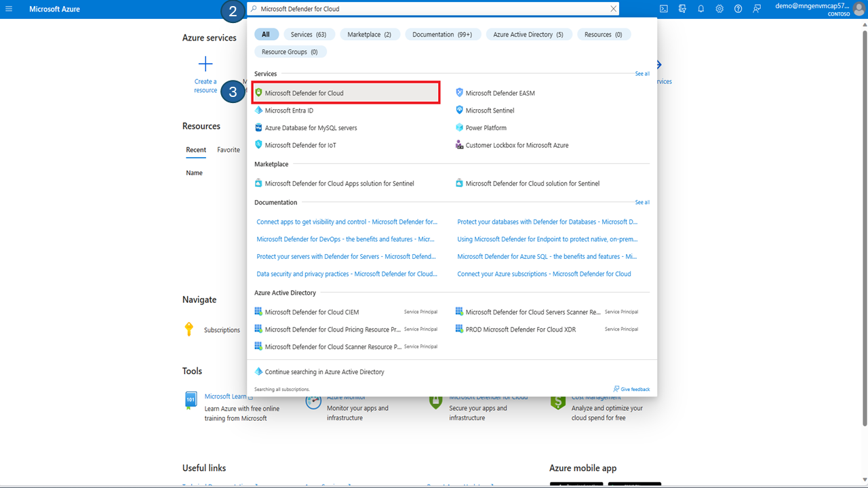
Task: Filter results by Azure Active Directory (5)
Action: coord(528,35)
